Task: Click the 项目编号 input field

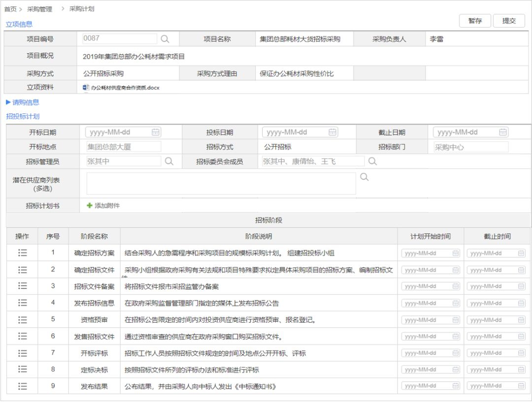Action: point(120,39)
